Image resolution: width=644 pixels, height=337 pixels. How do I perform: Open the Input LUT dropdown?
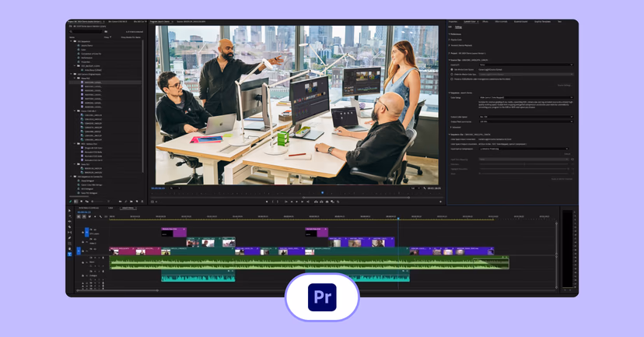coord(526,65)
